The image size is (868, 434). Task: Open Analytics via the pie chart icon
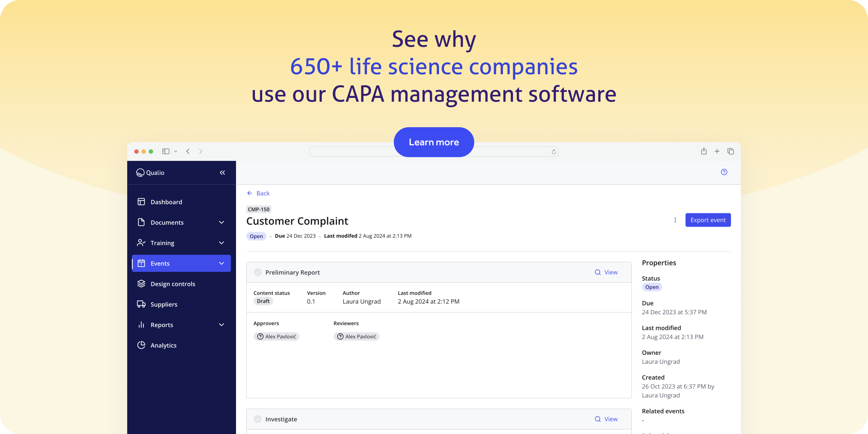click(x=141, y=345)
